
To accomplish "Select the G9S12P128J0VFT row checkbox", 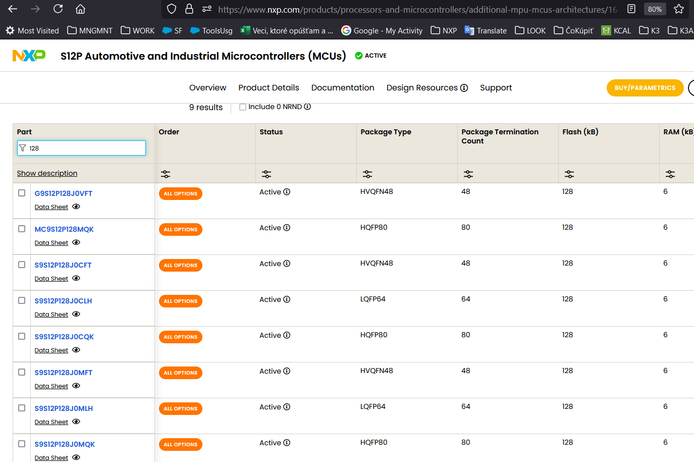I will click(22, 193).
